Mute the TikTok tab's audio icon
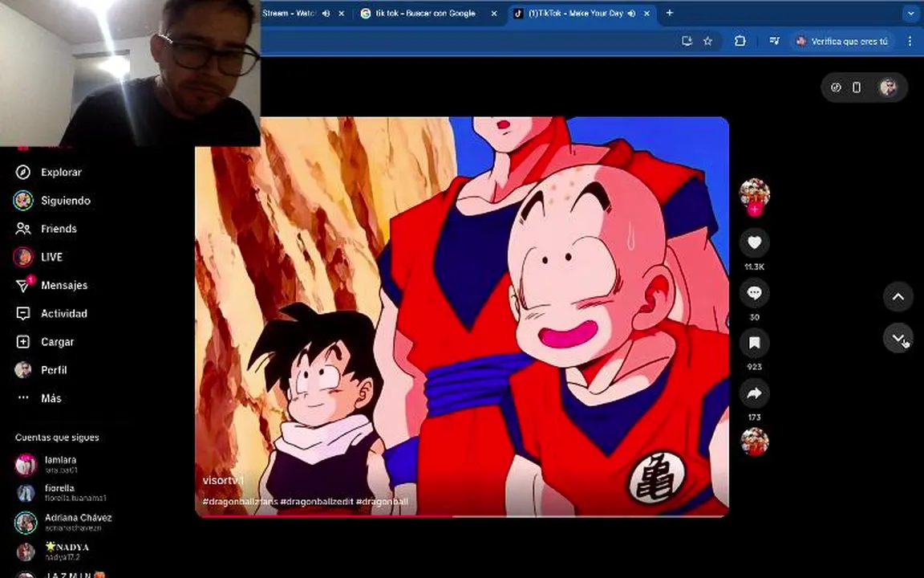924x578 pixels. (631, 13)
